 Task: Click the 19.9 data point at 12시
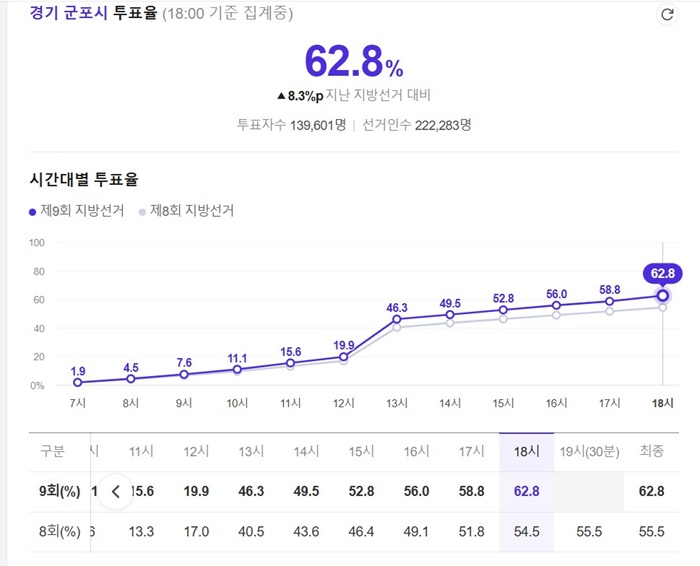pos(343,357)
